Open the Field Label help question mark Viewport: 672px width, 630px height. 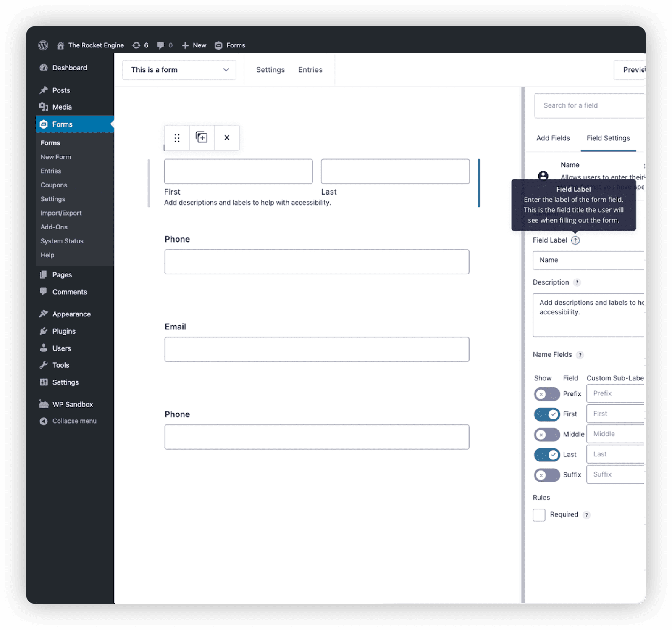tap(575, 240)
